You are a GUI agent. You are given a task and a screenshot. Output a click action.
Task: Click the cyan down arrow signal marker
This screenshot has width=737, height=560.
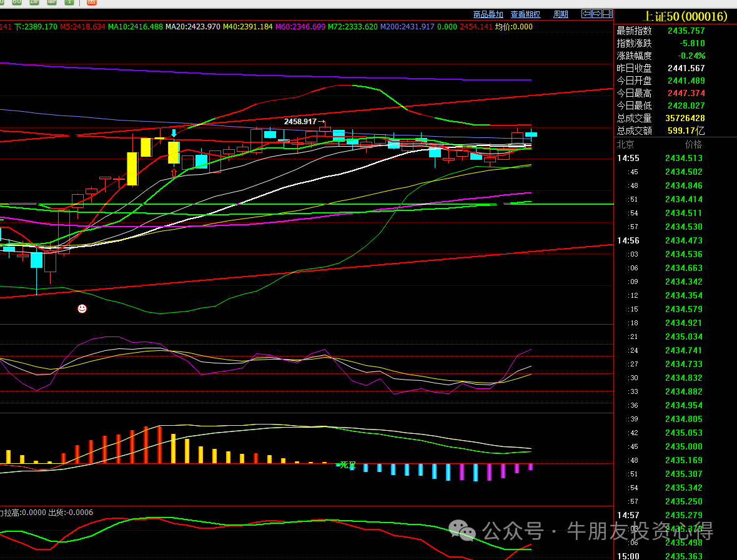(174, 133)
